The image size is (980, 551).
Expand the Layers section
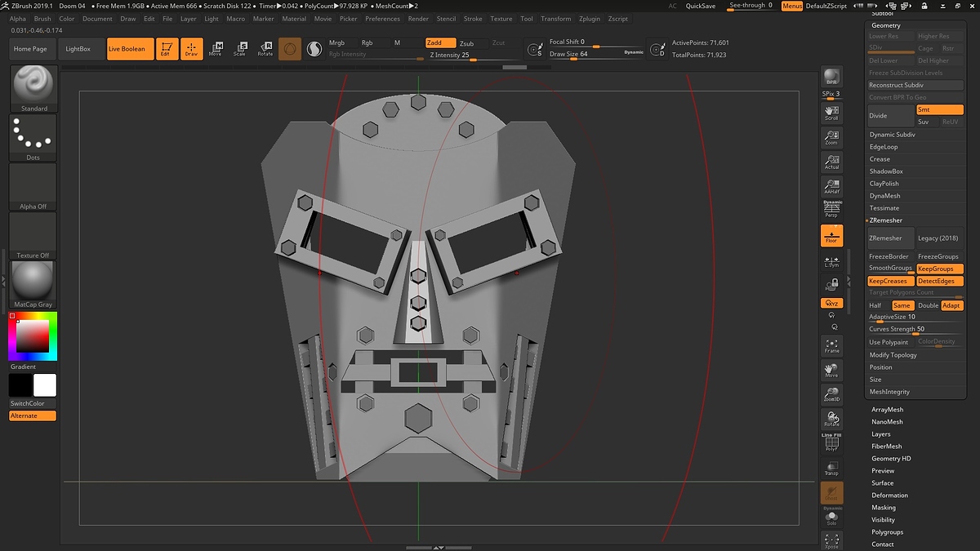coord(880,434)
